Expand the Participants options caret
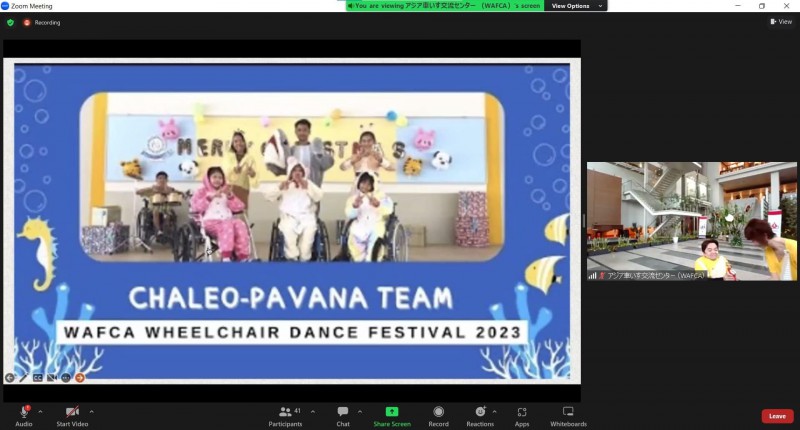800x430 pixels. [x=313, y=411]
